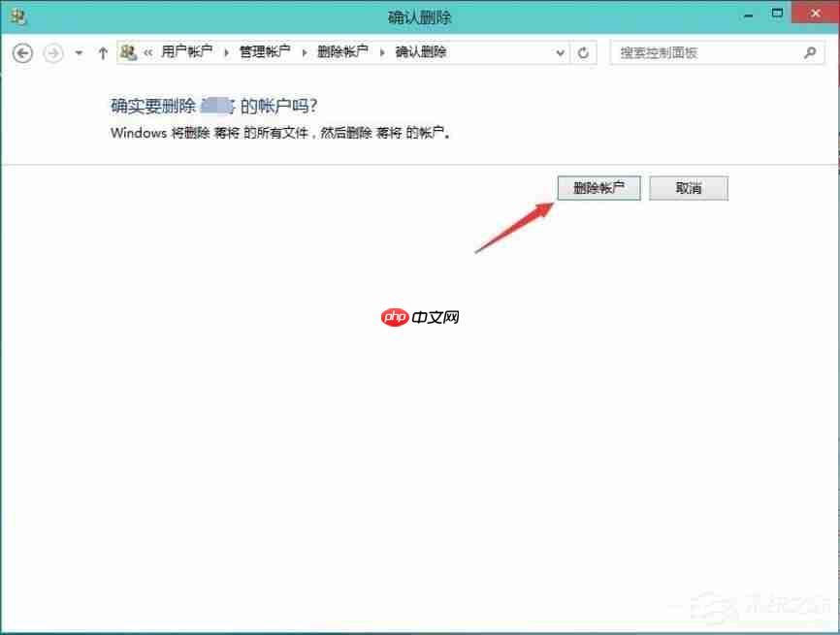Click the address bar breadcrumb area
Image resolution: width=840 pixels, height=635 pixels.
[x=466, y=52]
